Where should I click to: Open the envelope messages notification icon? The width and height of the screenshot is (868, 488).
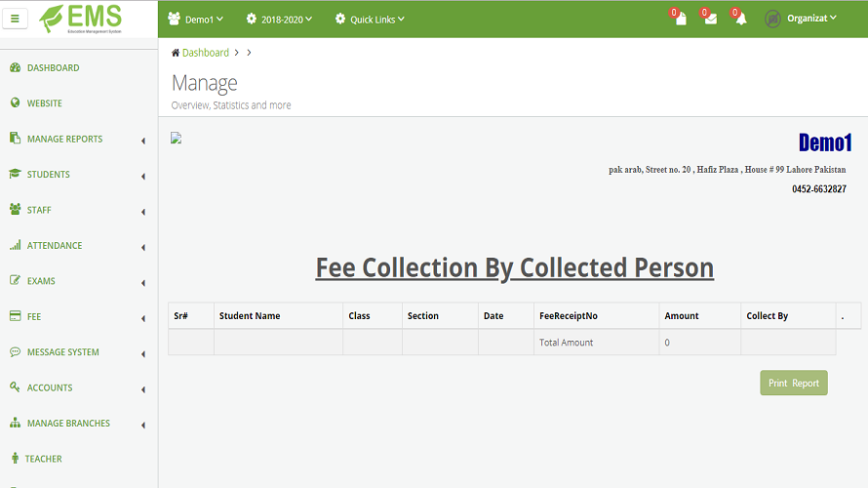pos(711,19)
